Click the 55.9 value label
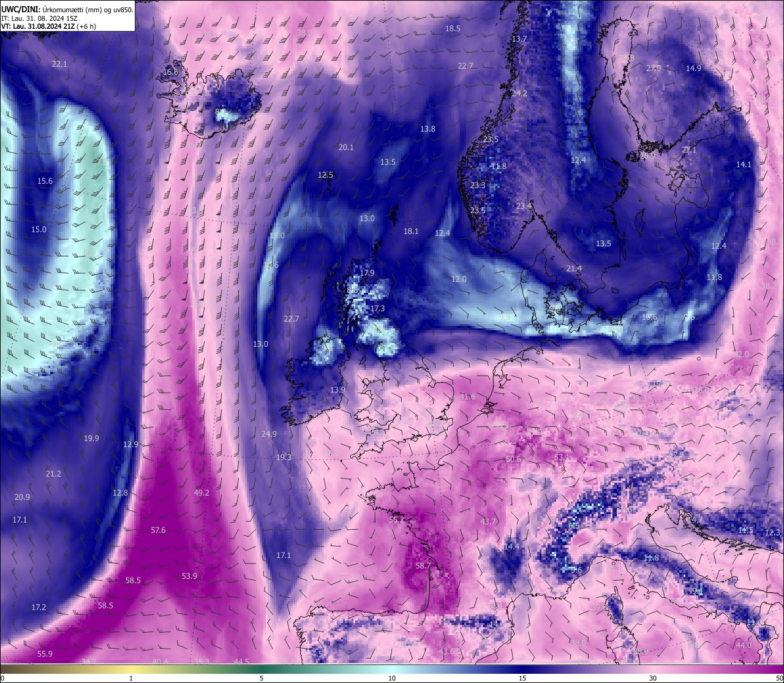Screen dimensions: 784x683 pos(45,654)
